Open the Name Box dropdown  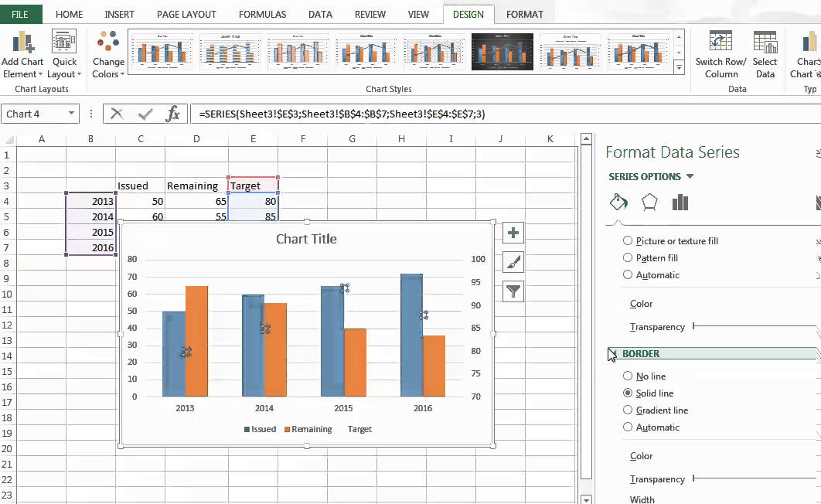click(71, 114)
